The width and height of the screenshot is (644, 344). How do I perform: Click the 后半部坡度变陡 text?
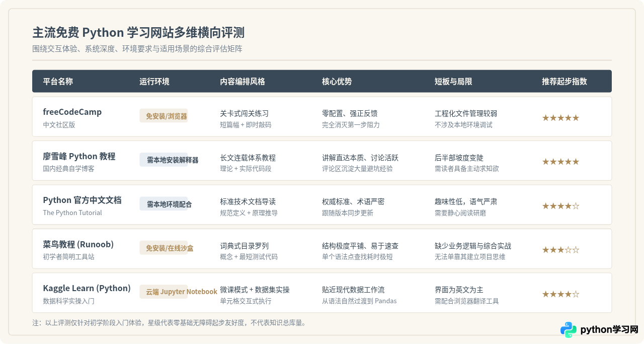click(x=459, y=158)
